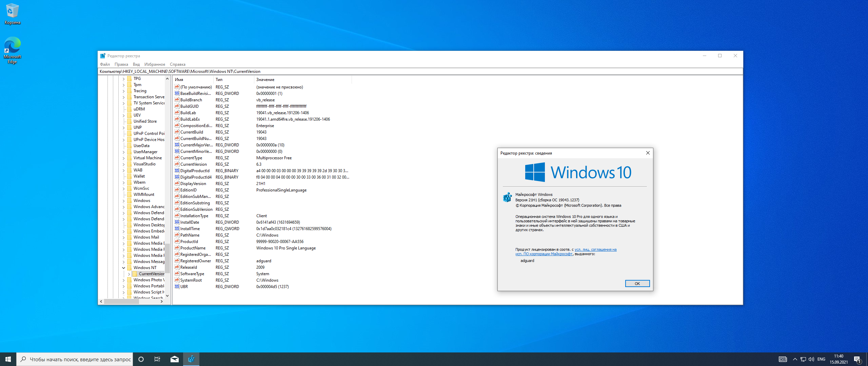
Task: Click the Windows Start button
Action: tap(8, 359)
